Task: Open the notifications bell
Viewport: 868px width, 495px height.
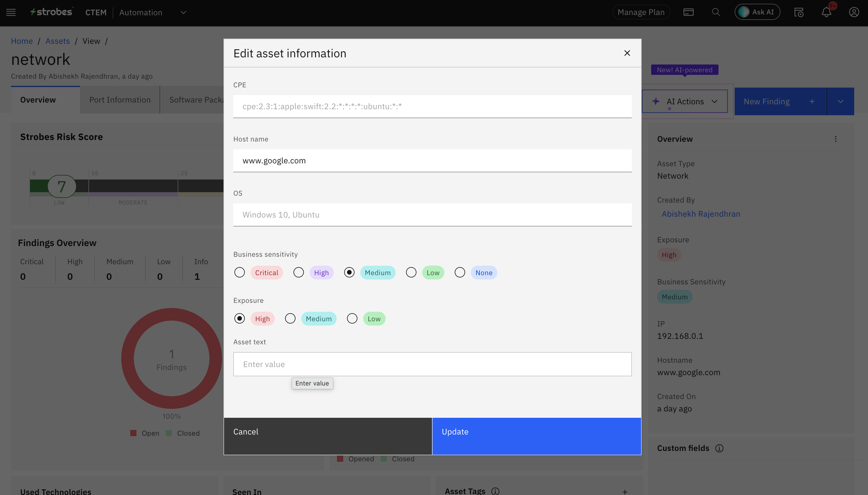Action: click(826, 12)
